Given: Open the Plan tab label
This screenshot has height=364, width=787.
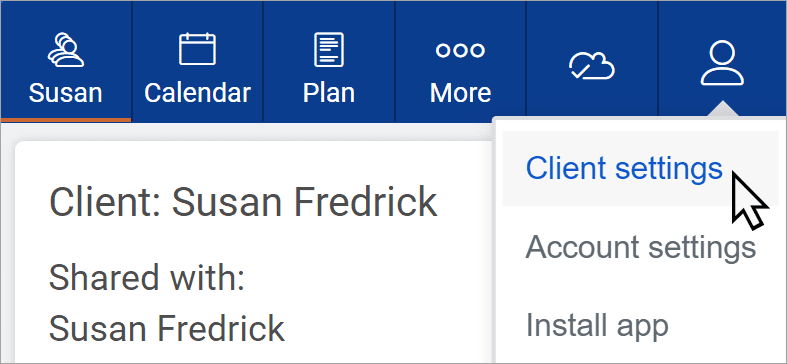Looking at the screenshot, I should [329, 93].
